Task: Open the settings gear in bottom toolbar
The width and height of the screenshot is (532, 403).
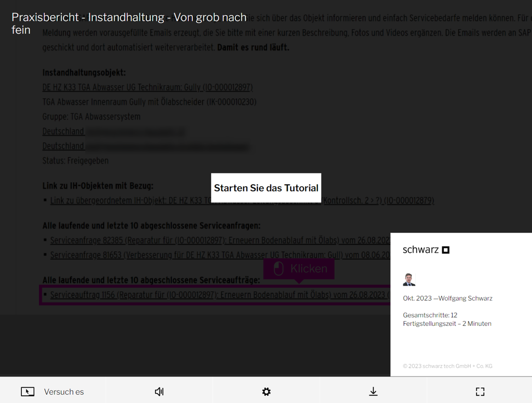Action: click(x=266, y=392)
